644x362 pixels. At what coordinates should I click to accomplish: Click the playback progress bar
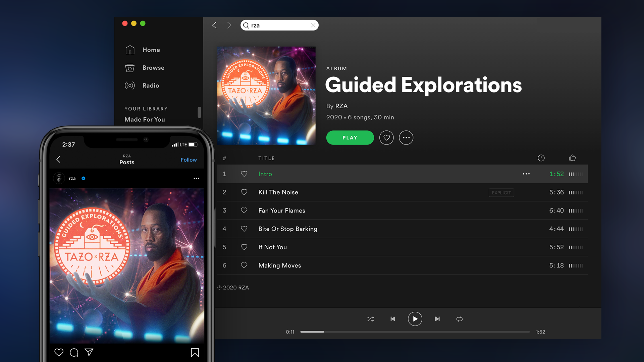[415, 332]
